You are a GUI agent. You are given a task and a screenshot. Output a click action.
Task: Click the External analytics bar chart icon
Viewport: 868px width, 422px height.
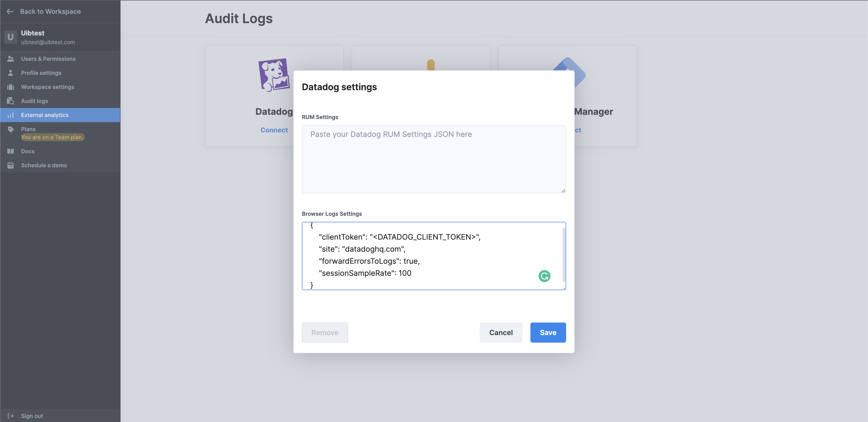(x=11, y=115)
